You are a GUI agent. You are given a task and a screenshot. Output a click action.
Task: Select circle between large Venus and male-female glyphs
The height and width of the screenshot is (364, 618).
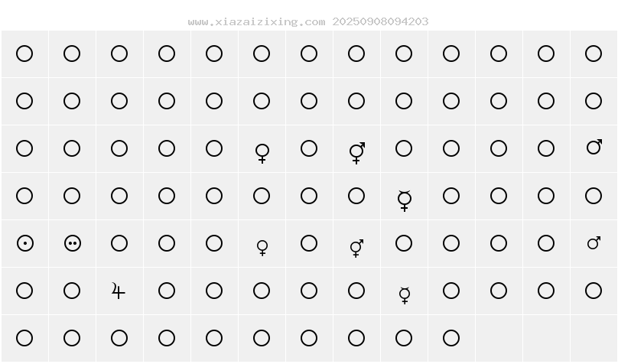tap(309, 148)
